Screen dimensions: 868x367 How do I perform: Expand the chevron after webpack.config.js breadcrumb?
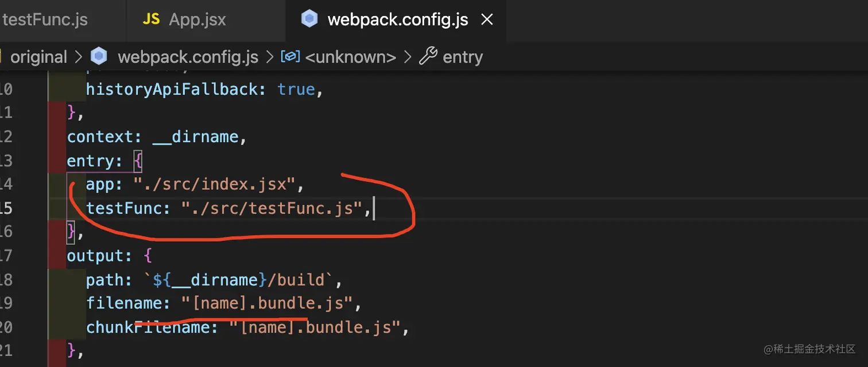point(269,57)
